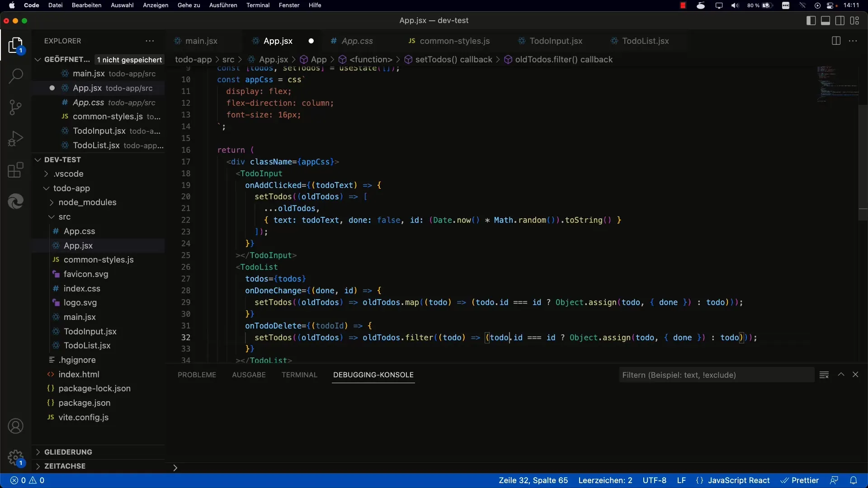
Task: Open the Anzeigen menu in menu bar
Action: (x=156, y=5)
